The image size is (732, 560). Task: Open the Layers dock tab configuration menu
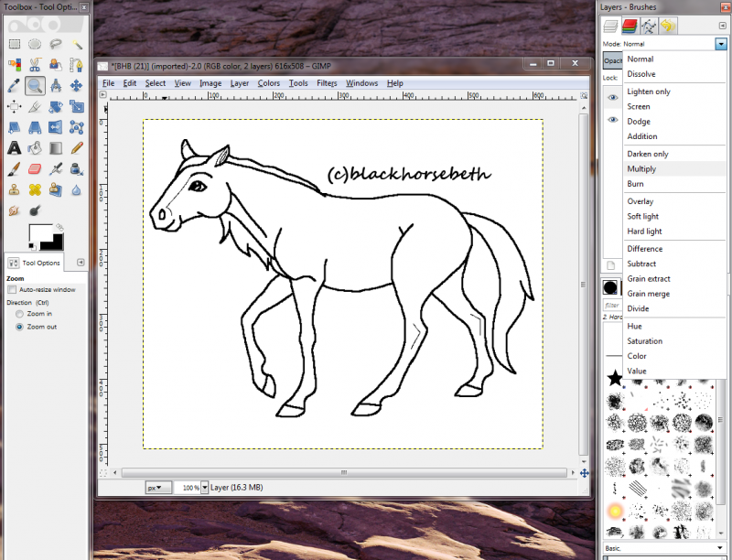[x=722, y=26]
